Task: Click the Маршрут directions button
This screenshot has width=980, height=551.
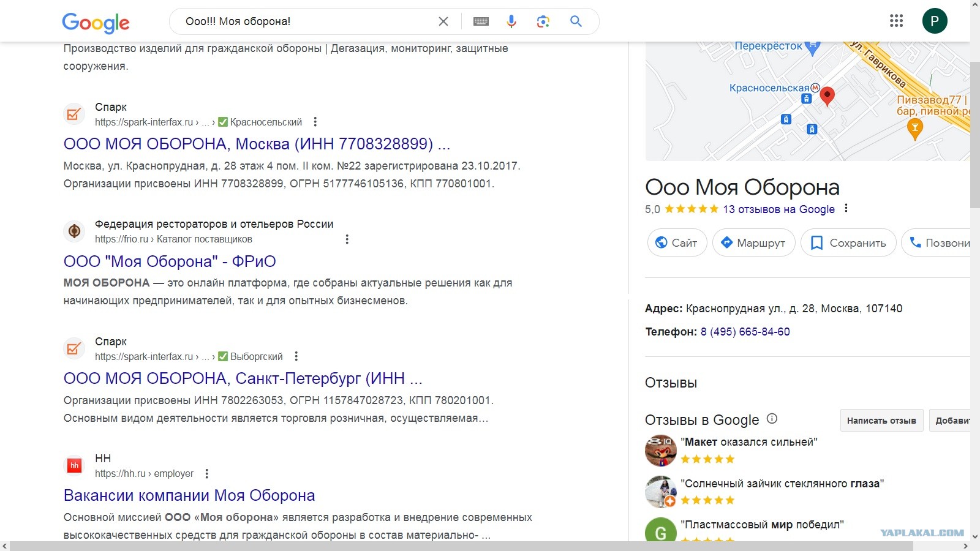Action: (x=753, y=243)
